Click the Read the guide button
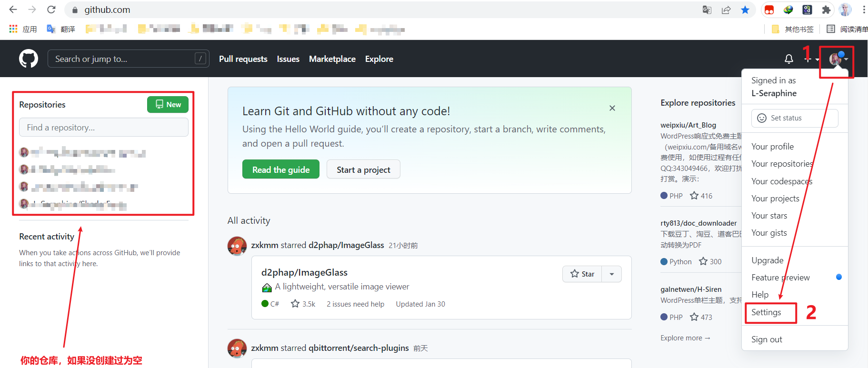Viewport: 868px width, 368px height. (281, 169)
